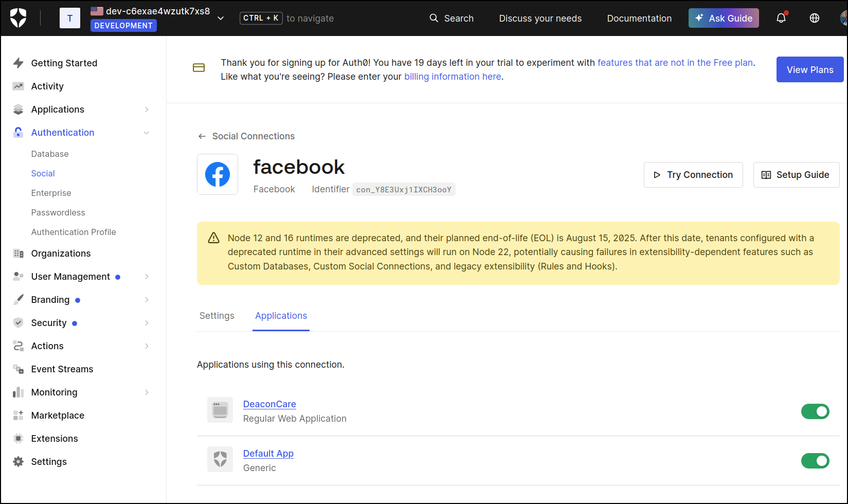Click the tenant avatar letter T
Image resolution: width=848 pixels, height=504 pixels.
[x=70, y=19]
